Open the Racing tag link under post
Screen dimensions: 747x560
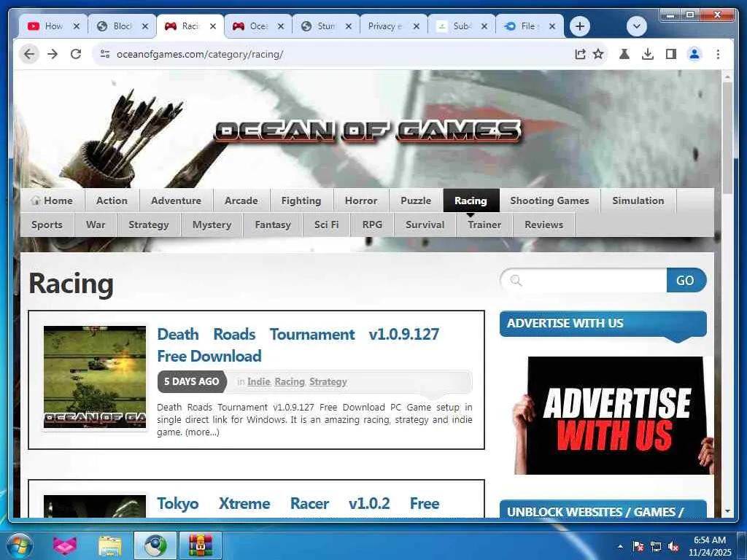[x=290, y=382]
